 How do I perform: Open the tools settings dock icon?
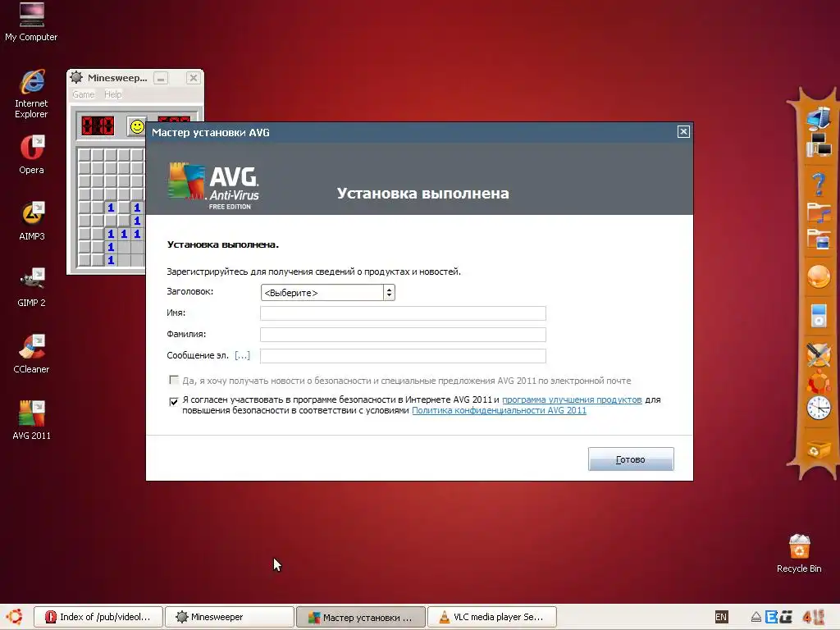[819, 354]
